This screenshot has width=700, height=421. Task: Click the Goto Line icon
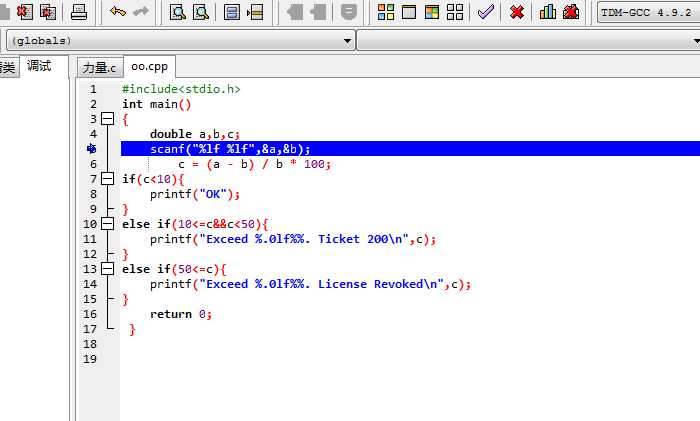click(255, 12)
